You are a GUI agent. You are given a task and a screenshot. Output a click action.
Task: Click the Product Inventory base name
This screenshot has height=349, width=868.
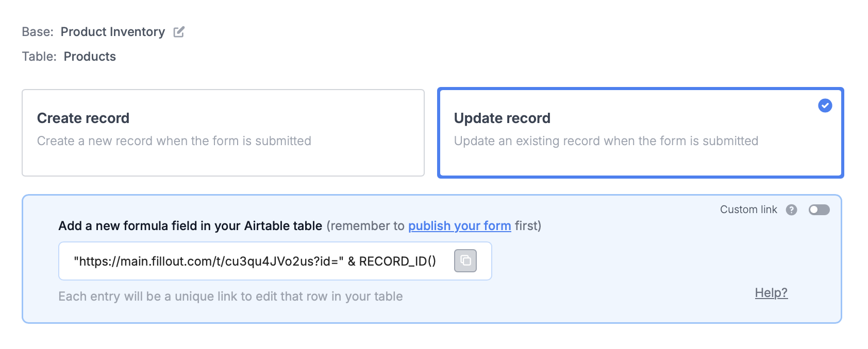tap(112, 32)
